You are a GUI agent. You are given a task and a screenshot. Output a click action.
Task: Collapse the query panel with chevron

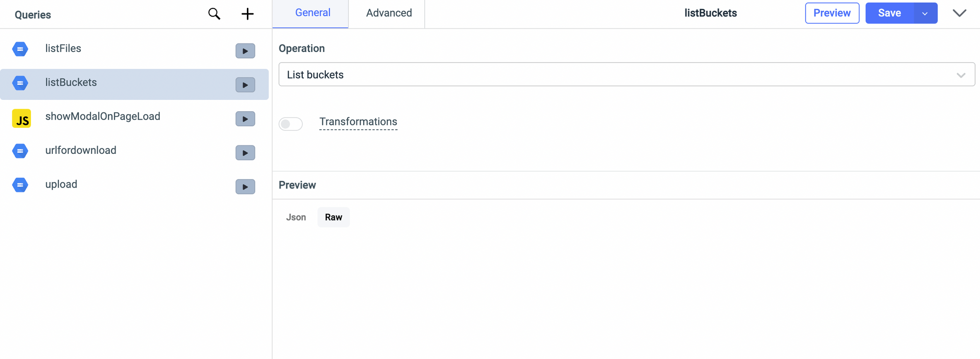coord(959,13)
